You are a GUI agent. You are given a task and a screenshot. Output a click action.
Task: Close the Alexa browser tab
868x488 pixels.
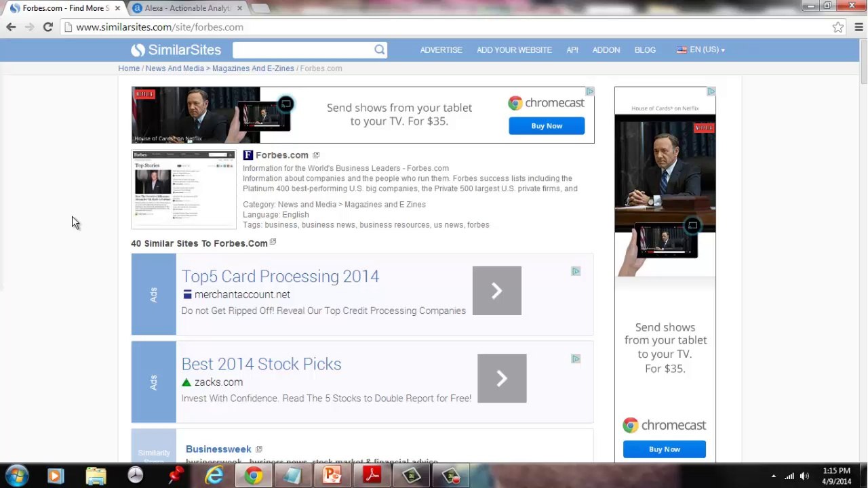pyautogui.click(x=239, y=8)
